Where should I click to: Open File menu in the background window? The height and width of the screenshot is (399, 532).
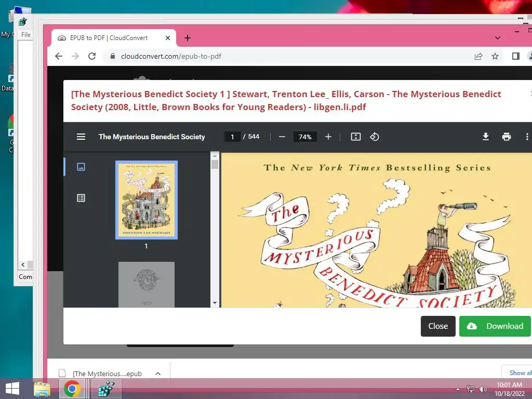coord(26,35)
